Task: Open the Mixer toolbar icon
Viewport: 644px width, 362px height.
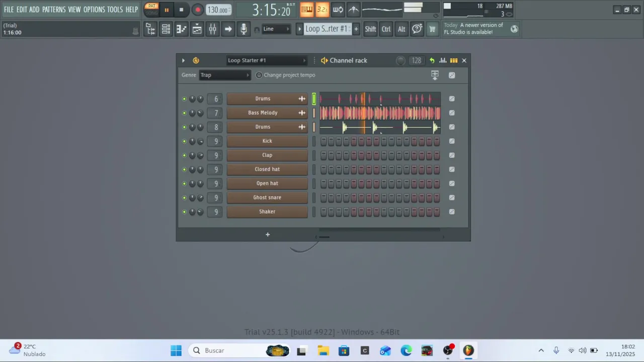Action: coord(212,29)
